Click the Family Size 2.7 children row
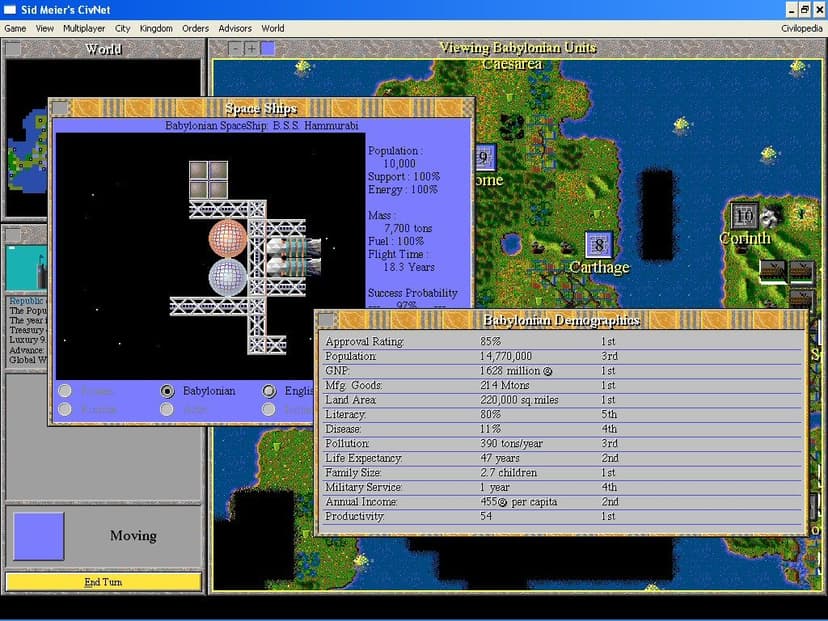This screenshot has height=621, width=828. 561,473
